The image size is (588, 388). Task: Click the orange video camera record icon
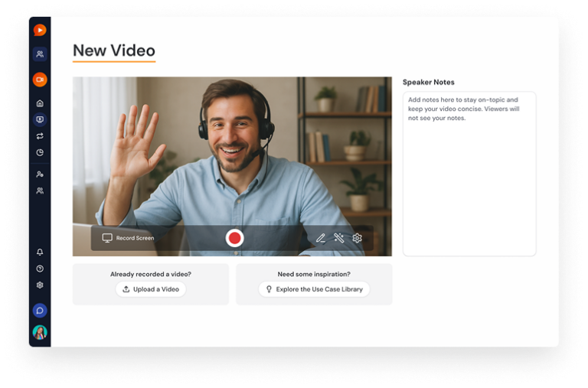click(40, 80)
